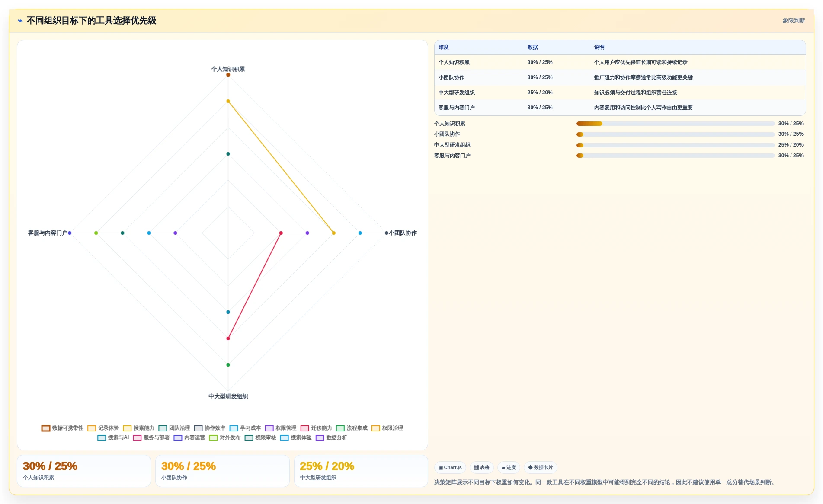Image resolution: width=823 pixels, height=504 pixels.
Task: Click the 数据卡片 chip
Action: coord(540,467)
